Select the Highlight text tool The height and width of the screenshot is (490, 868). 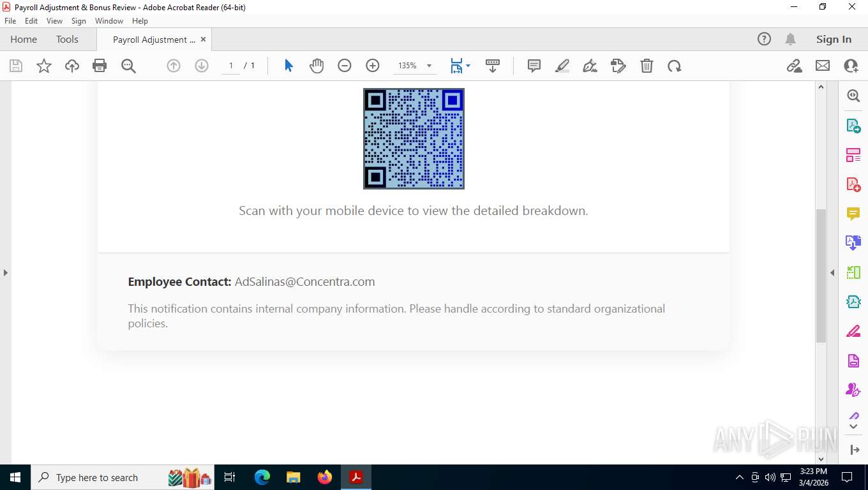[x=562, y=66]
